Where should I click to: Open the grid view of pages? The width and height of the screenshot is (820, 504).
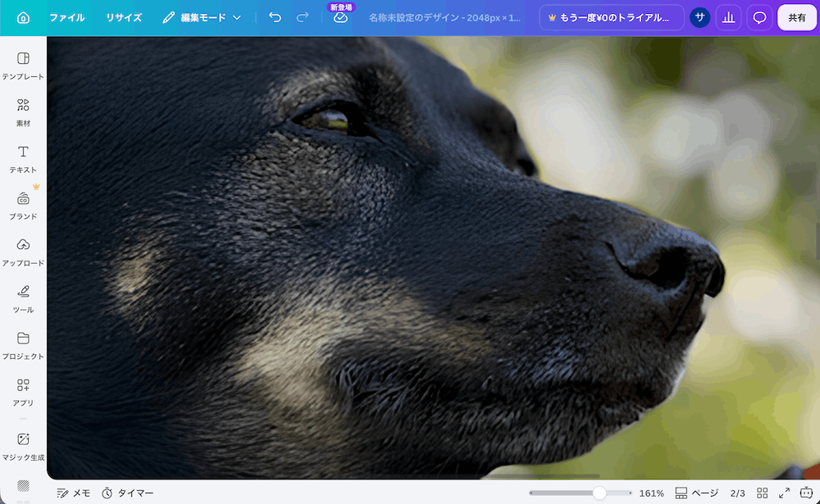(763, 493)
